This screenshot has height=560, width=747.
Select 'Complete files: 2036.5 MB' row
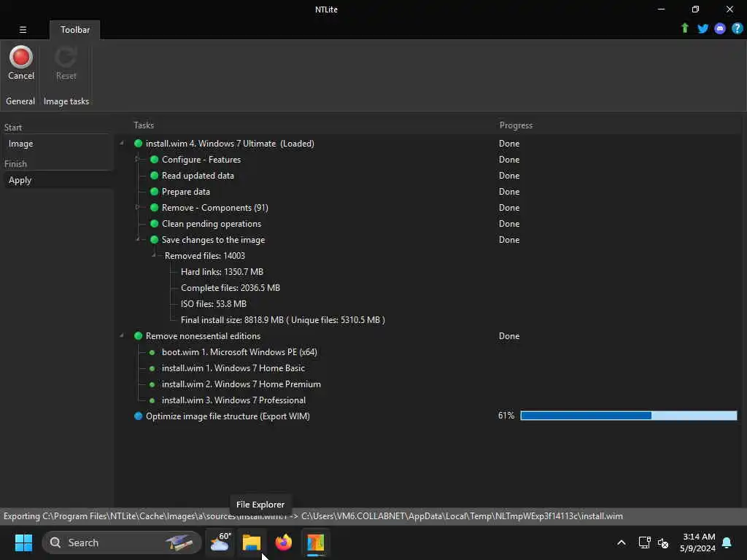coord(231,288)
